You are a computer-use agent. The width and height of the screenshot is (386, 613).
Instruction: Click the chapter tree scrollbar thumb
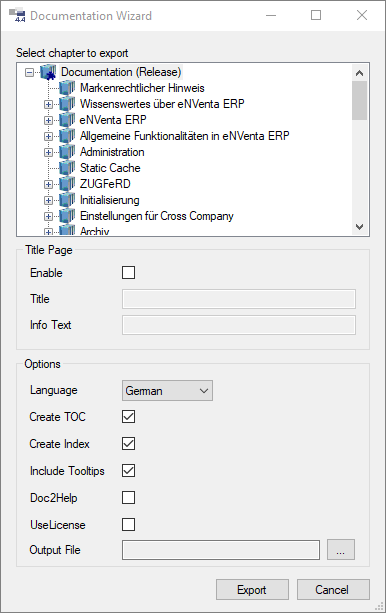pos(359,100)
